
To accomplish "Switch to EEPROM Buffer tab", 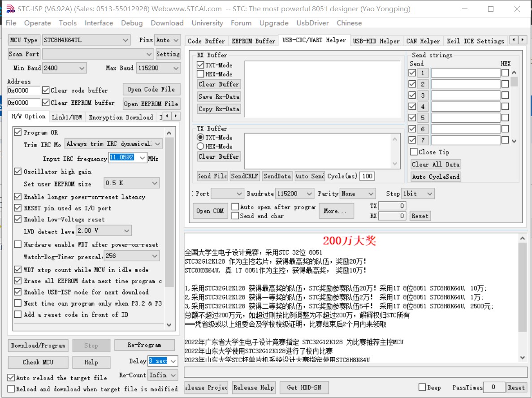I will (x=253, y=41).
